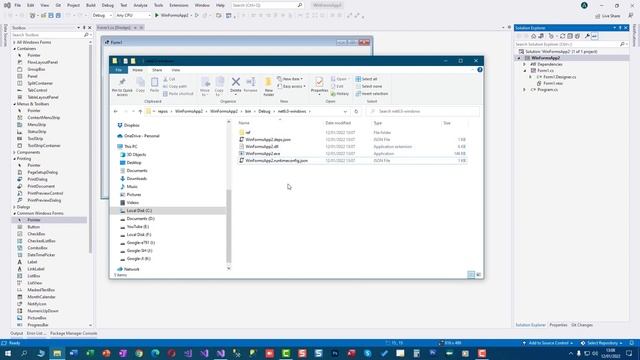The height and width of the screenshot is (360, 640).
Task: Click the Explorer navigation pane scrollbar
Action: [x=229, y=227]
